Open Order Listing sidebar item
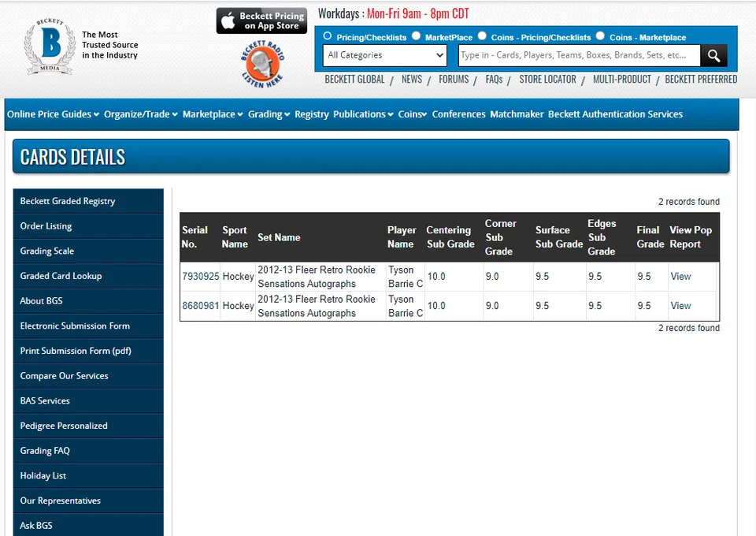 tap(88, 226)
